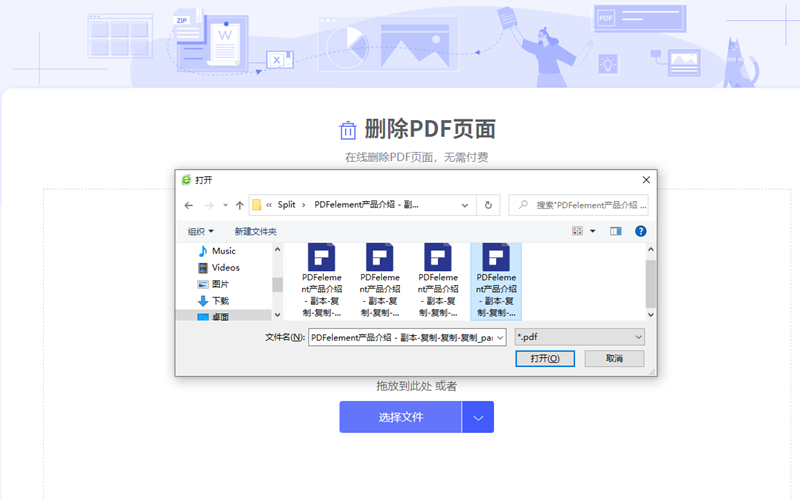This screenshot has height=500, width=800.
Task: Click the 取消 button
Action: pos(614,358)
